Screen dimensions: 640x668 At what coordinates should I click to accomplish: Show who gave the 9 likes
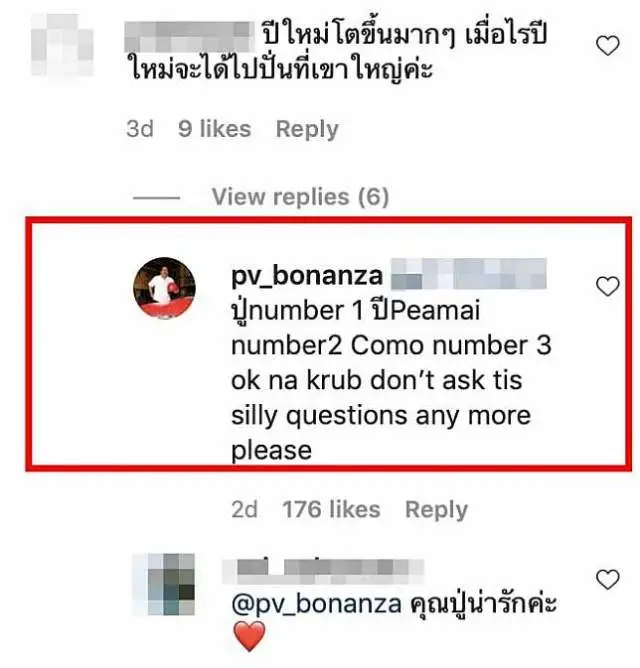click(x=214, y=129)
